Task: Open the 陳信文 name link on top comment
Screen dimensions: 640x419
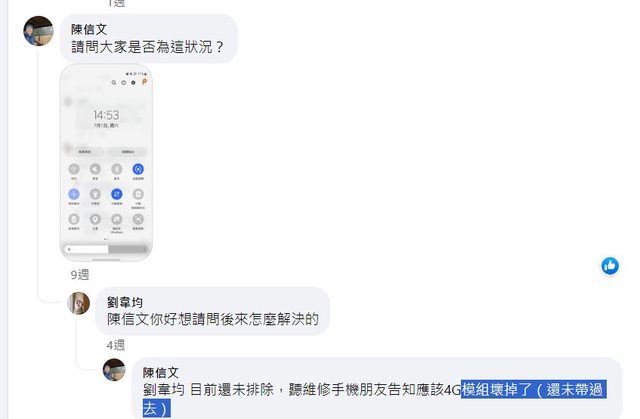Action: pos(89,29)
